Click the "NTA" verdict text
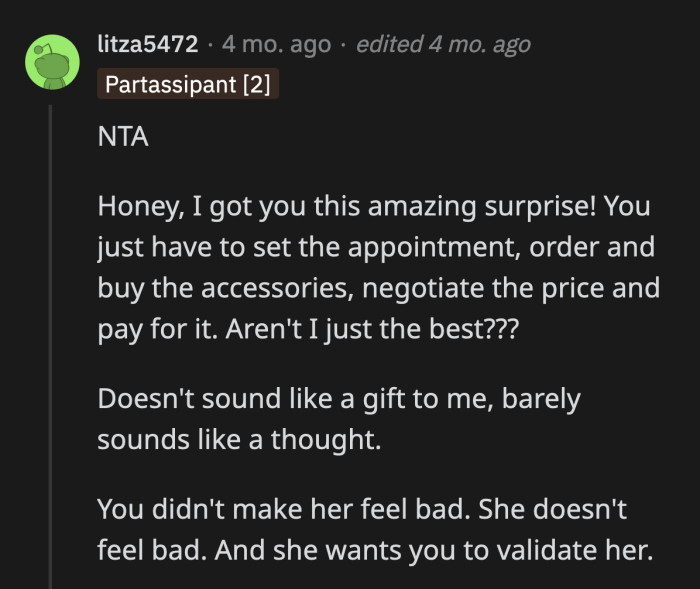Image resolution: width=700 pixels, height=589 pixels. (123, 138)
